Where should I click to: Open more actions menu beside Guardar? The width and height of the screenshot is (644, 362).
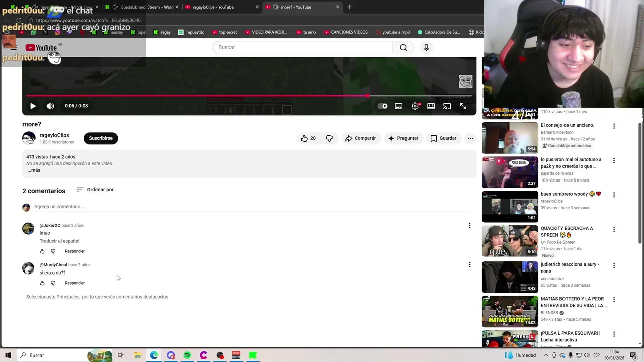click(470, 138)
